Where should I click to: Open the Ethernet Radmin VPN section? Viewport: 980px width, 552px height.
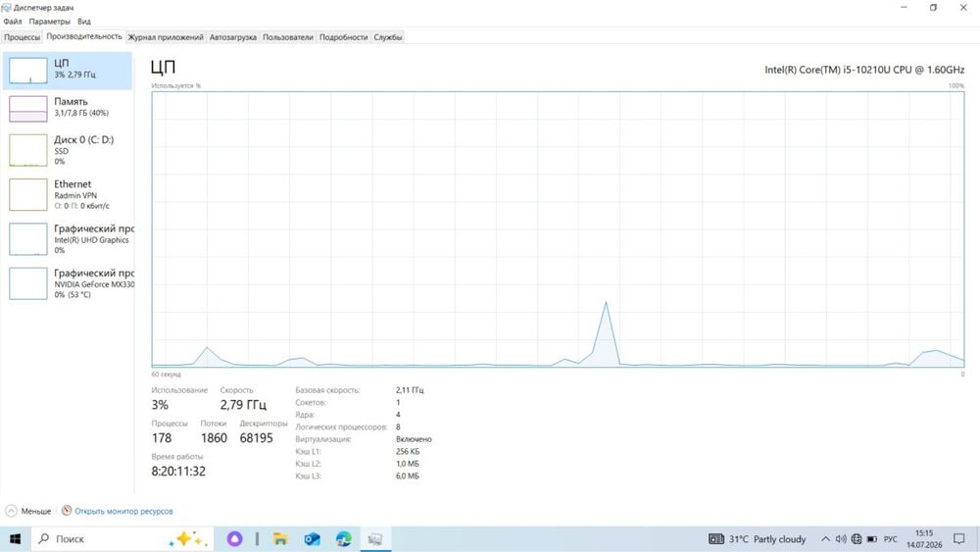click(68, 194)
